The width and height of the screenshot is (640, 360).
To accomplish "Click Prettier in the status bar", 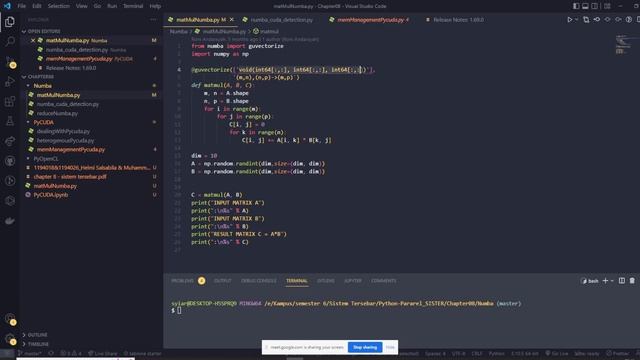I will [x=618, y=353].
